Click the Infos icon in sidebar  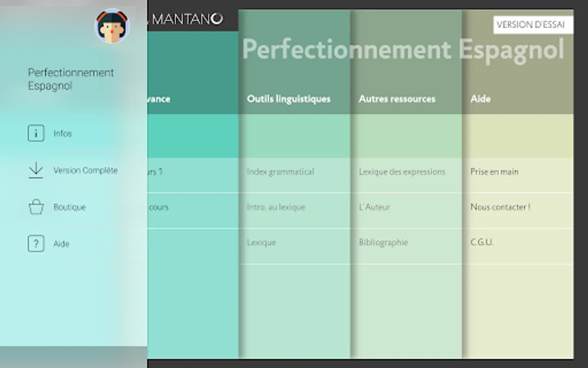[x=36, y=133]
